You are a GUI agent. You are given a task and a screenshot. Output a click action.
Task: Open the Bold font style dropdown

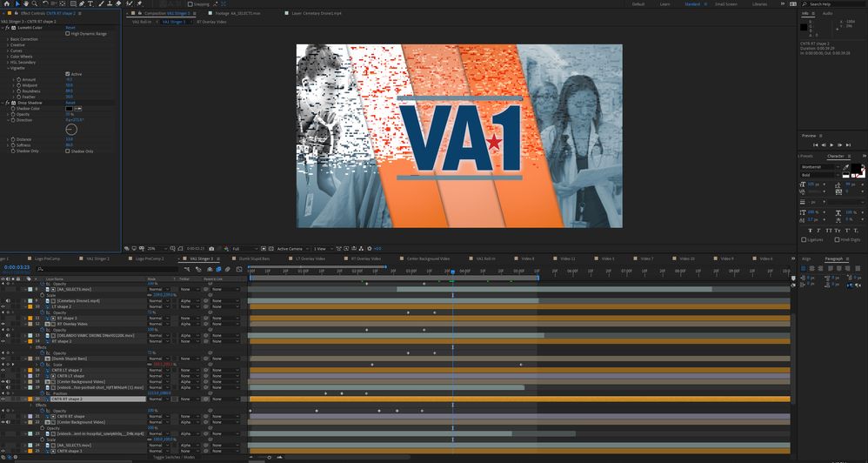click(x=820, y=175)
